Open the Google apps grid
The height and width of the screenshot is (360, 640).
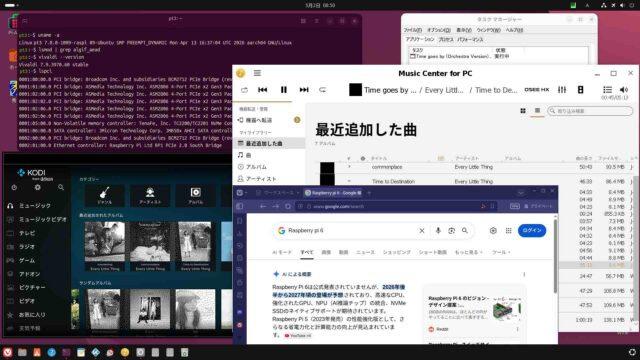(x=508, y=231)
